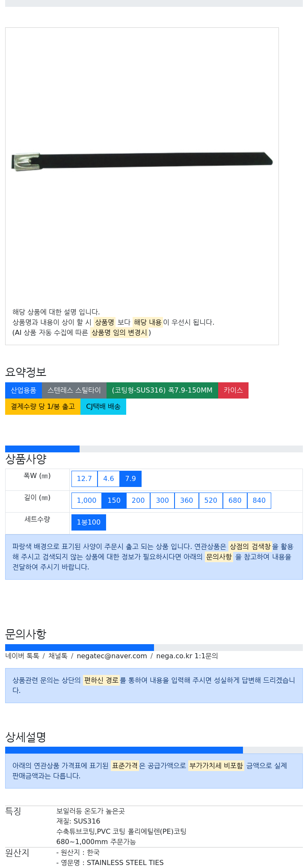Choose width option 4.6
Image resolution: width=308 pixels, height=868 pixels.
[109, 479]
